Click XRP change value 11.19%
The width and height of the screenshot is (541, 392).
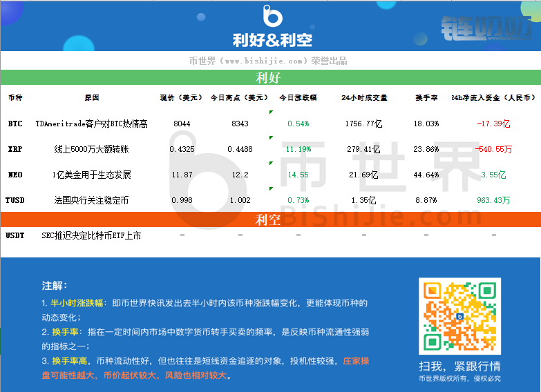point(298,149)
